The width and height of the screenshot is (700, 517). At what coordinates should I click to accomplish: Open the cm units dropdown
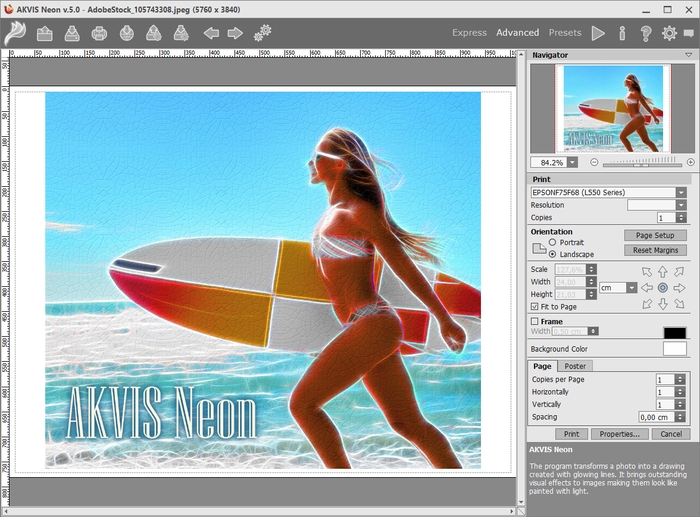(x=631, y=288)
